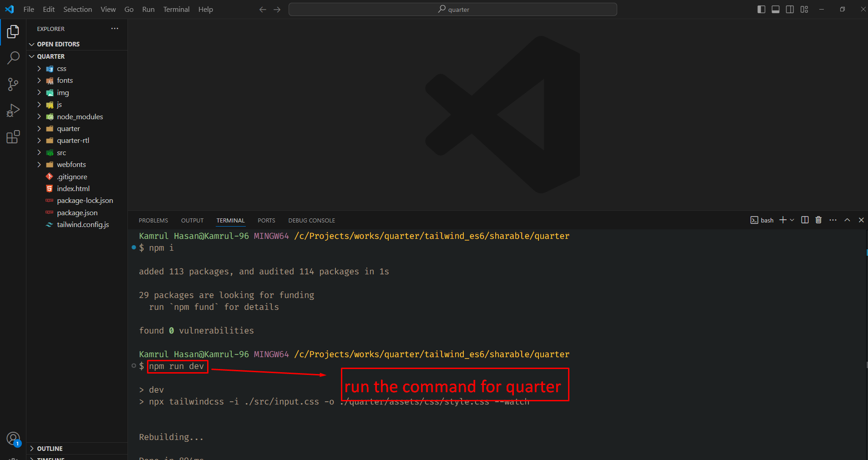Switch to the PROBLEMS tab
This screenshot has width=868, height=460.
(x=153, y=221)
